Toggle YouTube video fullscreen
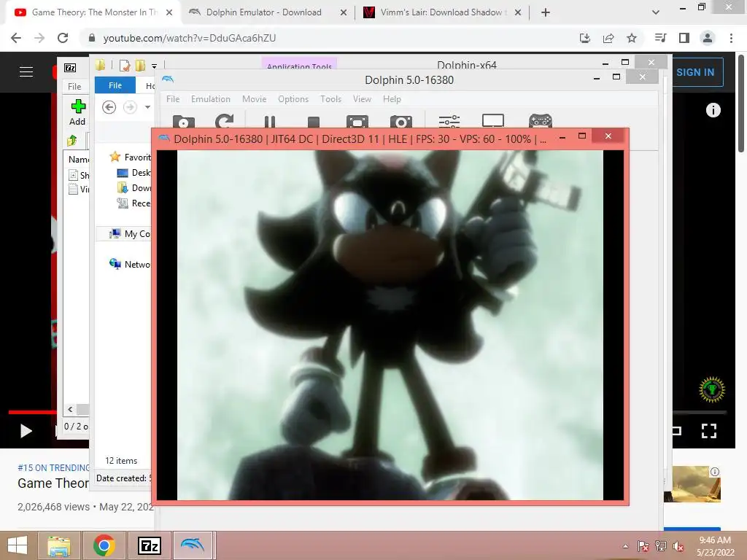 pos(709,431)
